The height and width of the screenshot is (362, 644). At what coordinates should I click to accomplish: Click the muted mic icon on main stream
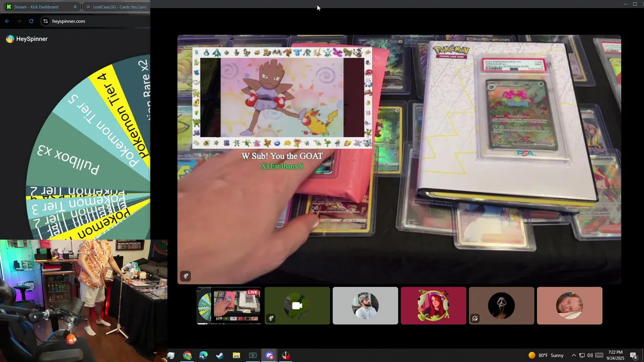pos(186,276)
